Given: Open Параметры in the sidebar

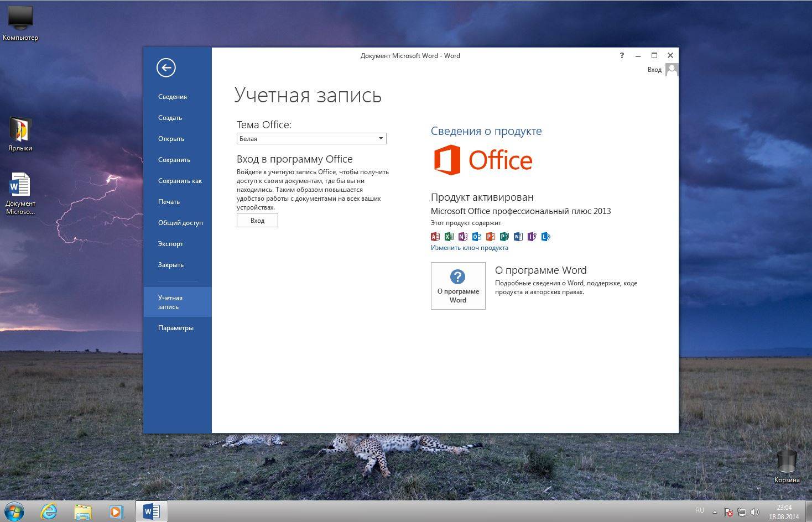Looking at the screenshot, I should tap(178, 328).
